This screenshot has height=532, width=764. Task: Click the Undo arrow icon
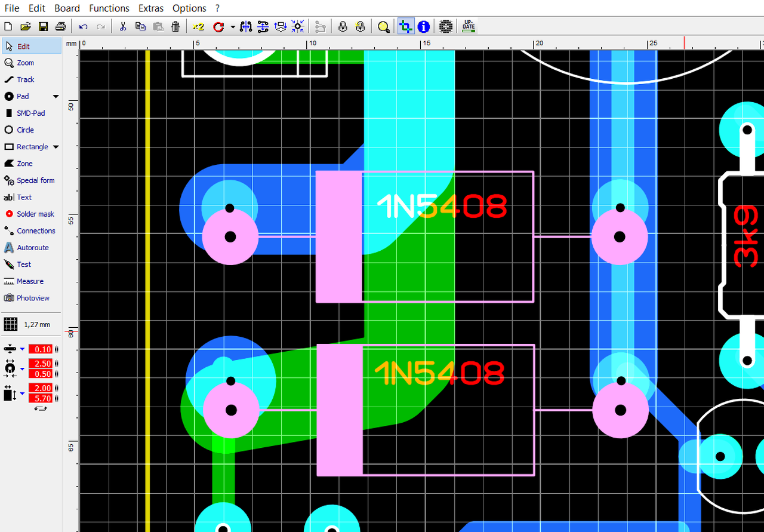84,26
